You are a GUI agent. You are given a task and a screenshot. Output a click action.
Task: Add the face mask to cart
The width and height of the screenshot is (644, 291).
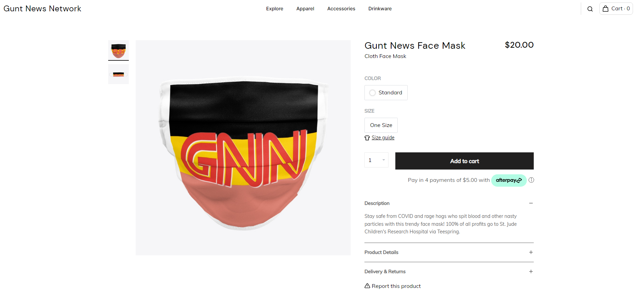click(x=464, y=161)
